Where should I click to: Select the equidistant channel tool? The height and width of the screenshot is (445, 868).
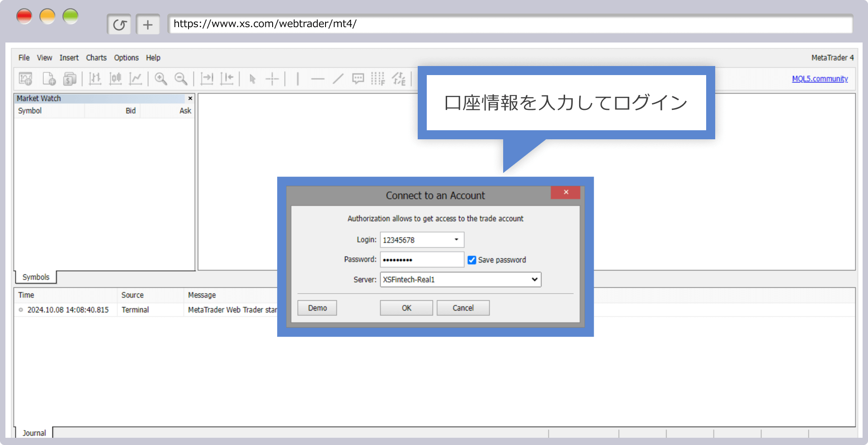click(x=399, y=79)
